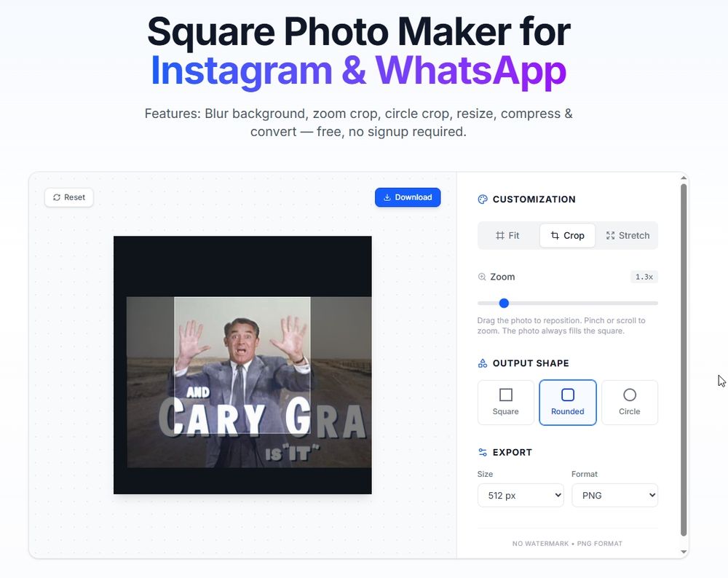This screenshot has height=578, width=728.
Task: Click the "Instagram & WhatsApp" gradient heading
Action: [358, 71]
